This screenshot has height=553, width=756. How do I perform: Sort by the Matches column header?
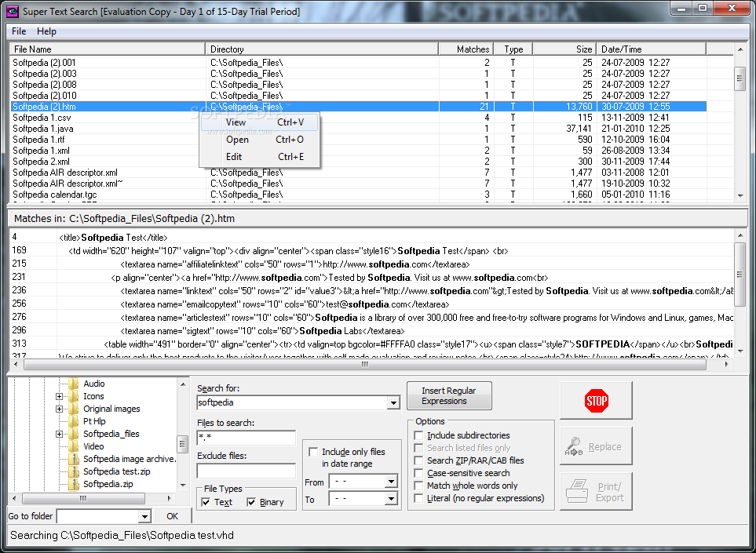tap(465, 49)
